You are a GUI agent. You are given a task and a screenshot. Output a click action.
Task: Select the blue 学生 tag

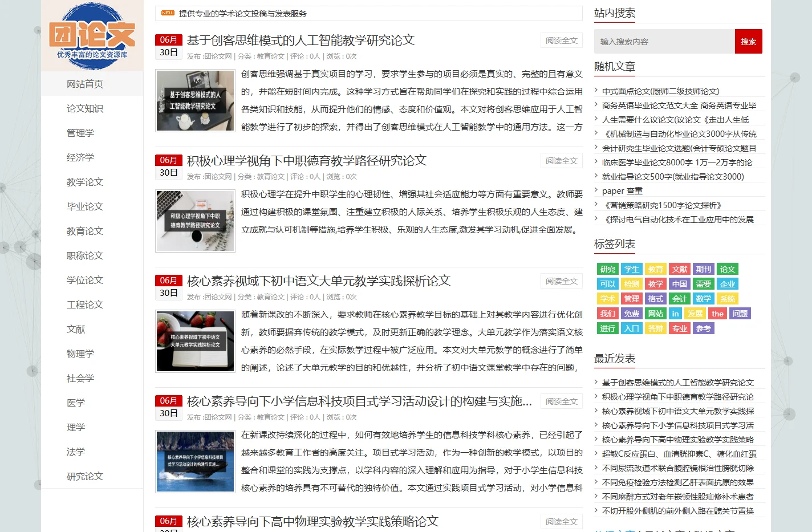tap(632, 269)
